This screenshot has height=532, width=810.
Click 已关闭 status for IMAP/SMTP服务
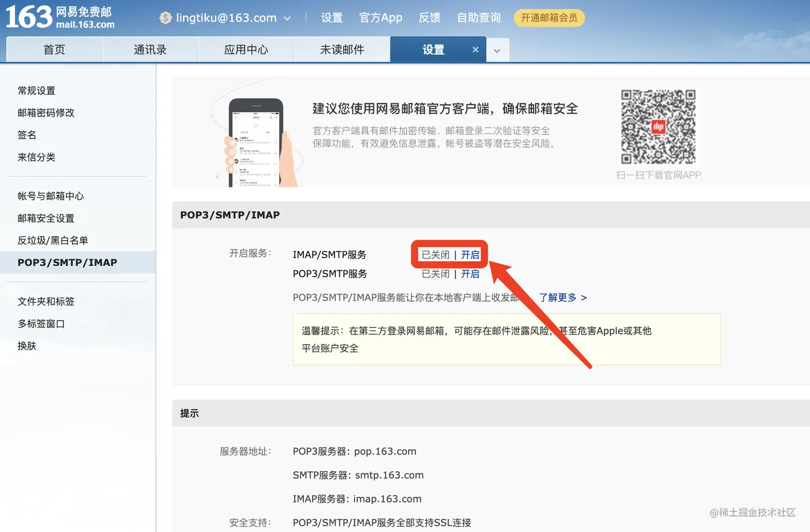pyautogui.click(x=436, y=255)
